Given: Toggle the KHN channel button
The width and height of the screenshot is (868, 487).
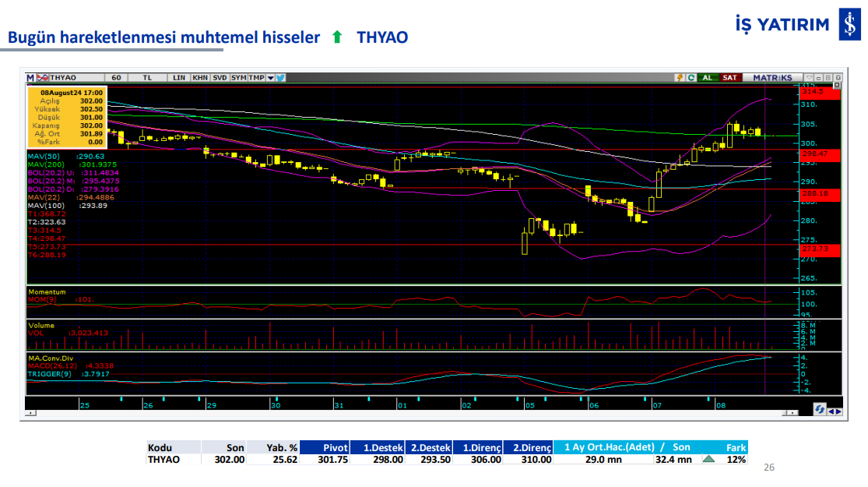Looking at the screenshot, I should [x=200, y=78].
